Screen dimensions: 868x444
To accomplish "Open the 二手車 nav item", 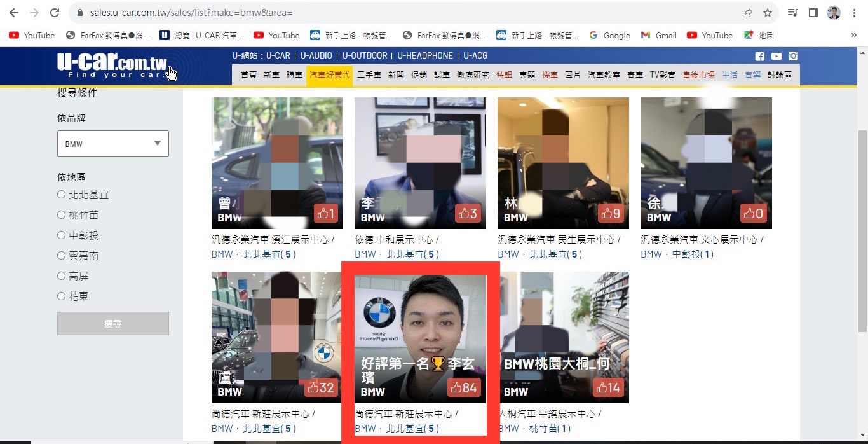I will click(x=369, y=75).
